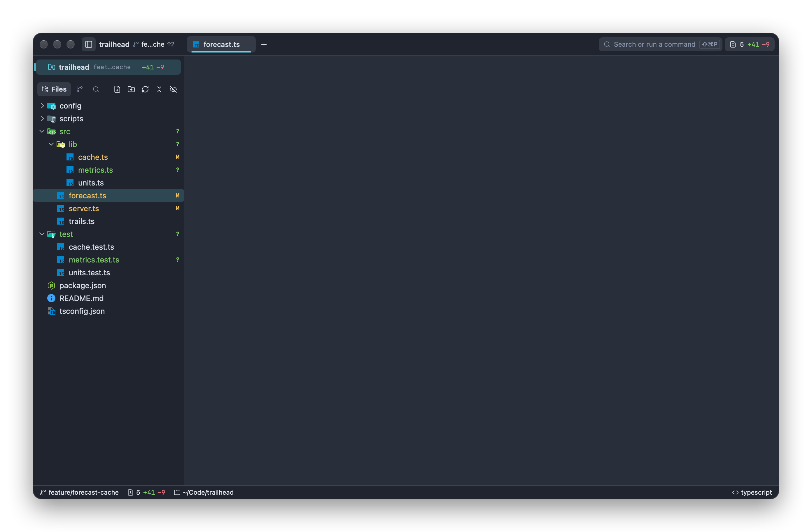812x532 pixels.
Task: Click the new file icon
Action: pyautogui.click(x=117, y=89)
